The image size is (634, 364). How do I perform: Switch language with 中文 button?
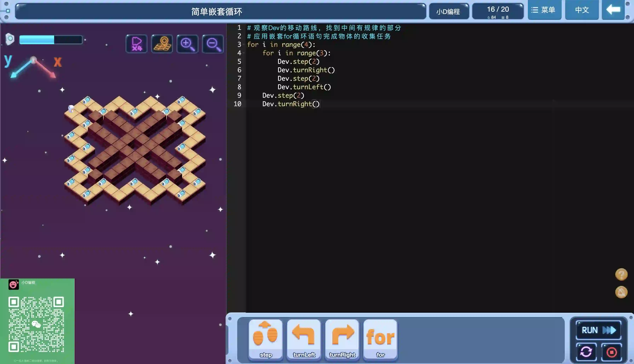[x=582, y=10]
